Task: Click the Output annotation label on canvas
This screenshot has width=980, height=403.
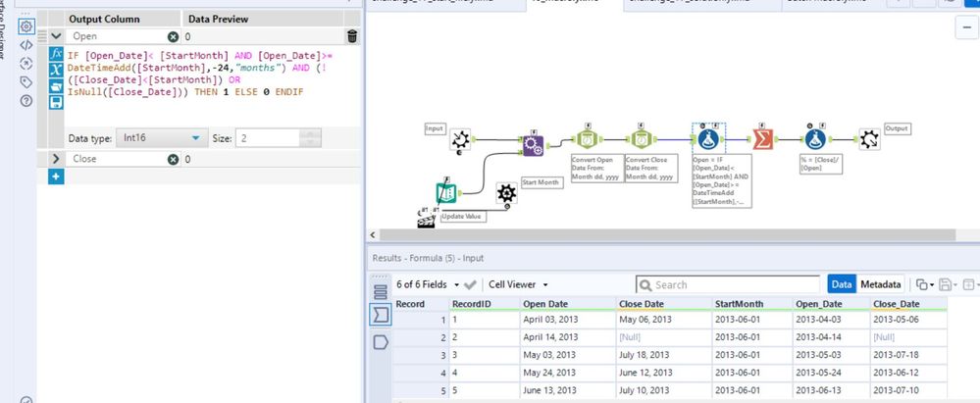Action: 897,128
